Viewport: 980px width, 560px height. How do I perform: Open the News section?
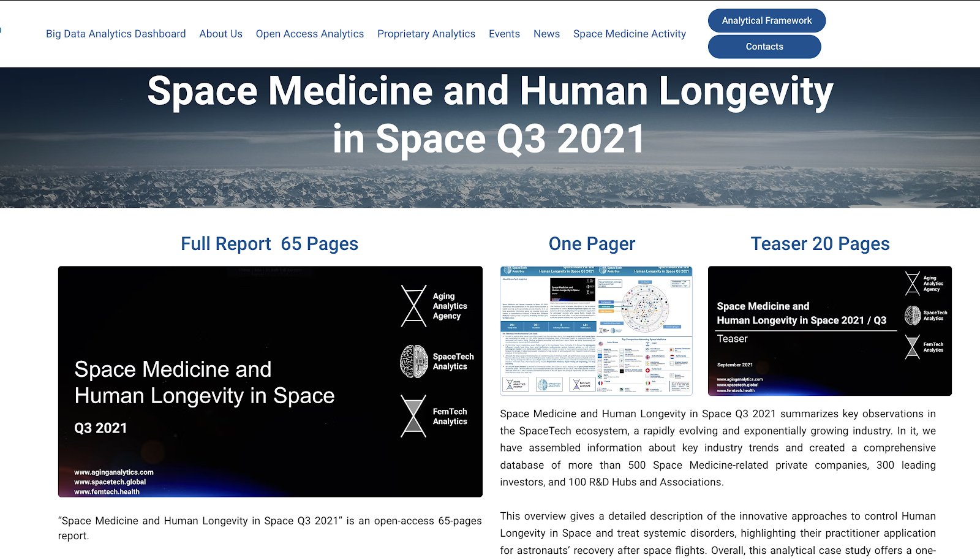tap(546, 34)
